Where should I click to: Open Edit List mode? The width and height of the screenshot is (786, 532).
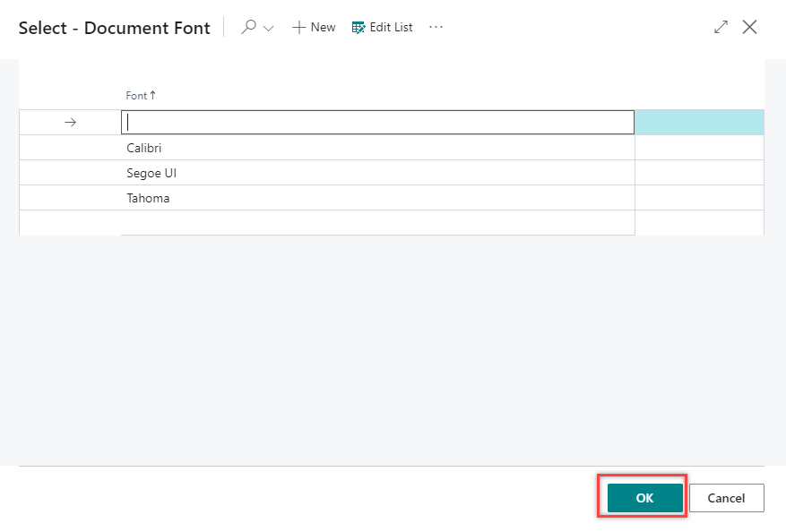[x=383, y=28]
